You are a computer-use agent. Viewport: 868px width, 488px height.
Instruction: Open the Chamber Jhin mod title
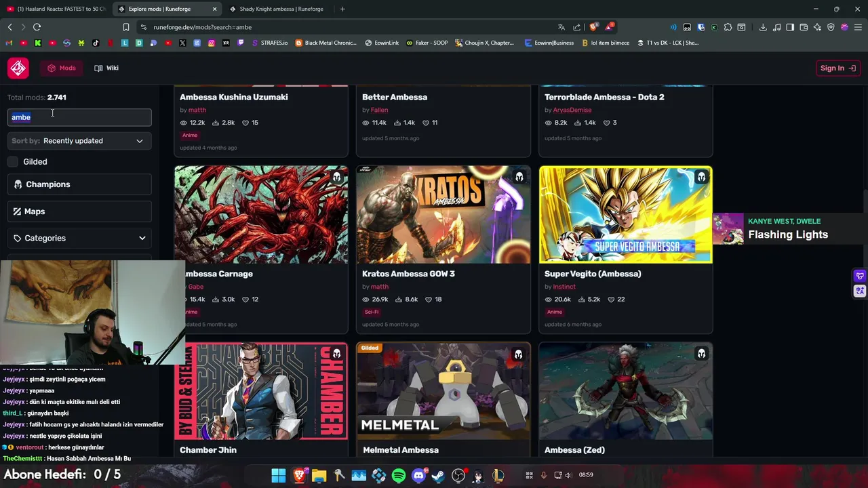[208, 450]
